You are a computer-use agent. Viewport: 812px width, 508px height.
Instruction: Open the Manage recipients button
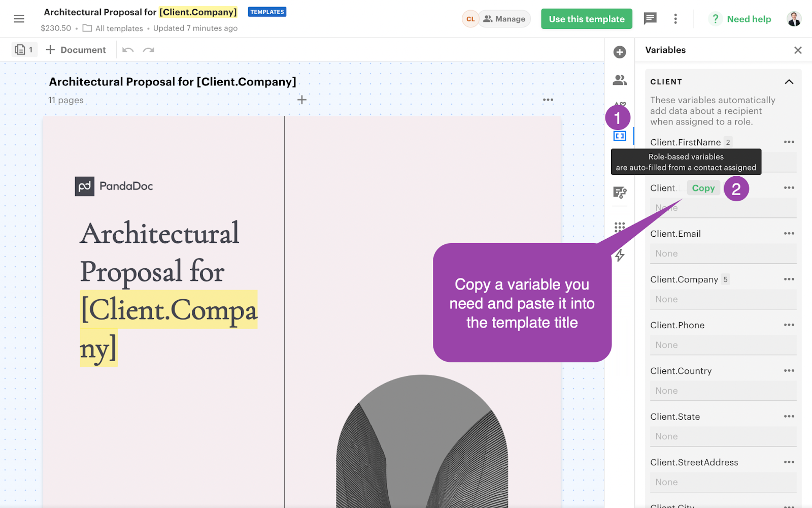click(504, 19)
